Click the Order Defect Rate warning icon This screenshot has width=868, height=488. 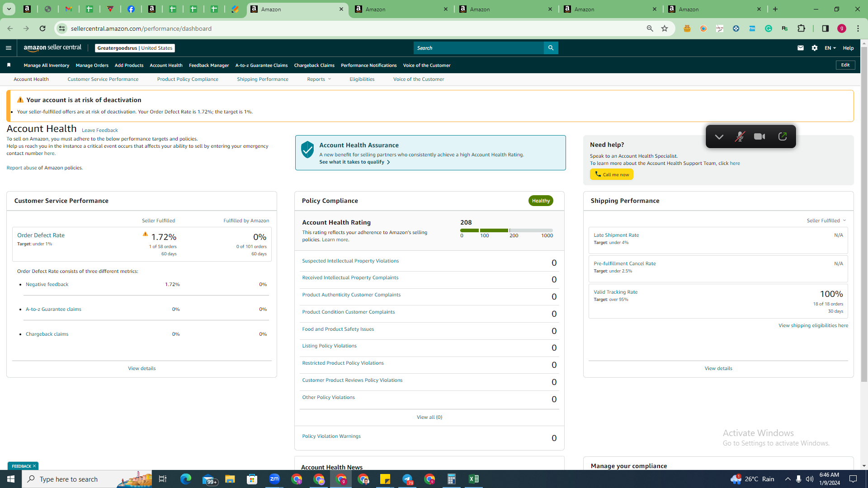[x=145, y=234]
